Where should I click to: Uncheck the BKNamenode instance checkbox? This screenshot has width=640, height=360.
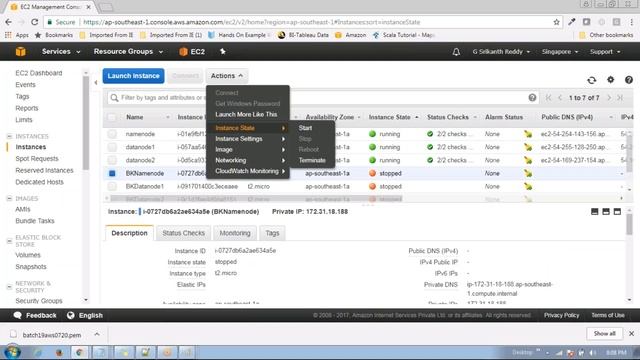[x=112, y=173]
